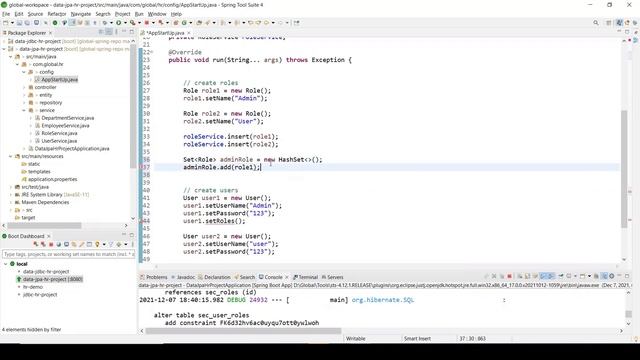640x360 pixels.
Task: Close the AppStartUp.java editor tab
Action: (189, 33)
